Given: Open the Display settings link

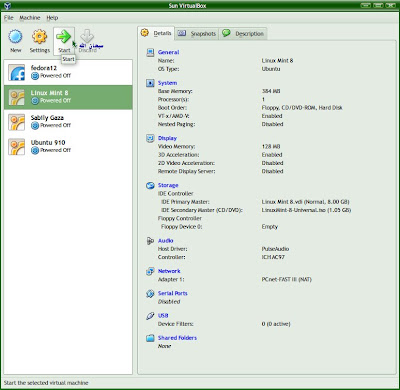Looking at the screenshot, I should click(x=167, y=138).
